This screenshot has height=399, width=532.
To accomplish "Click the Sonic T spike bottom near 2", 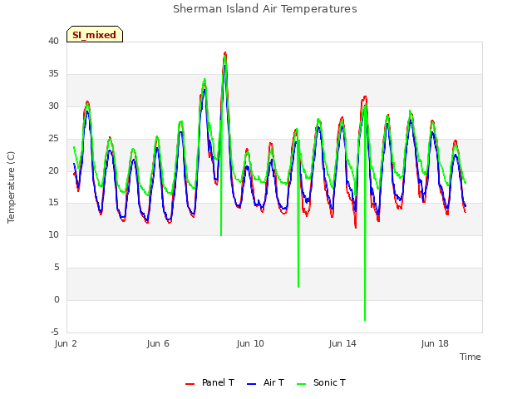I will pos(298,286).
